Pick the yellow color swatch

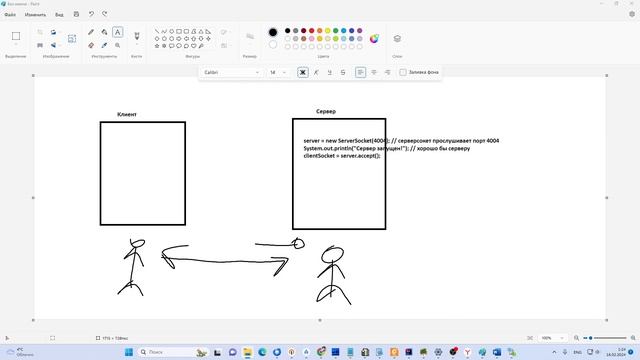tap(327, 31)
